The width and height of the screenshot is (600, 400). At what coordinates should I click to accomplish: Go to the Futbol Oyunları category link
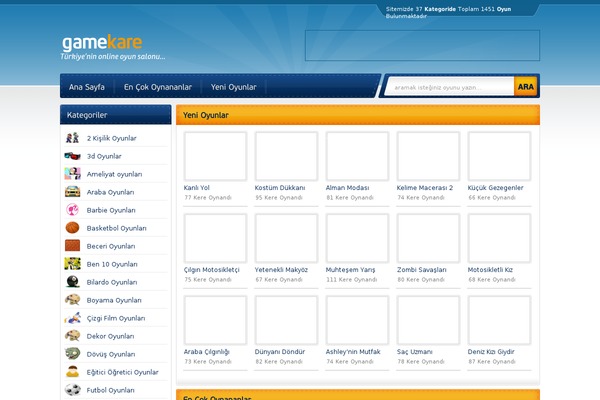tap(110, 390)
